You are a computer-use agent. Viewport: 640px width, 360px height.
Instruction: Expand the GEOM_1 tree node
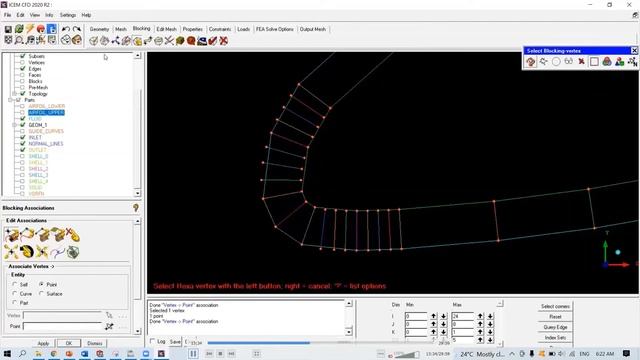(x=15, y=125)
